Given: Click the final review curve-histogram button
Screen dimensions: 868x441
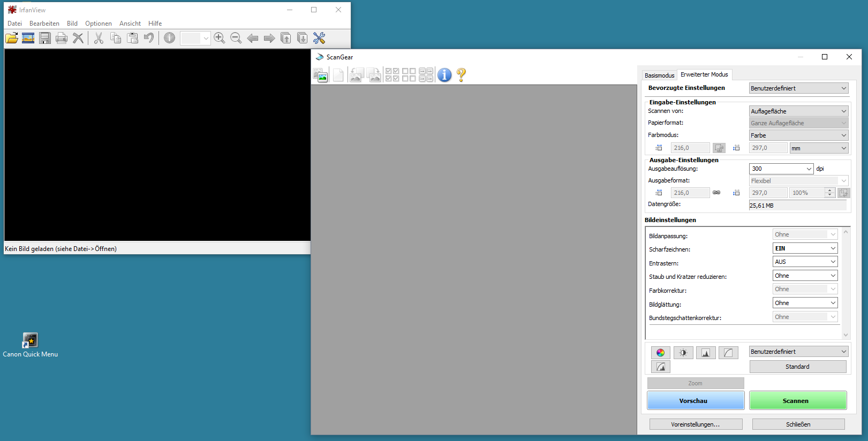Looking at the screenshot, I should (x=661, y=367).
